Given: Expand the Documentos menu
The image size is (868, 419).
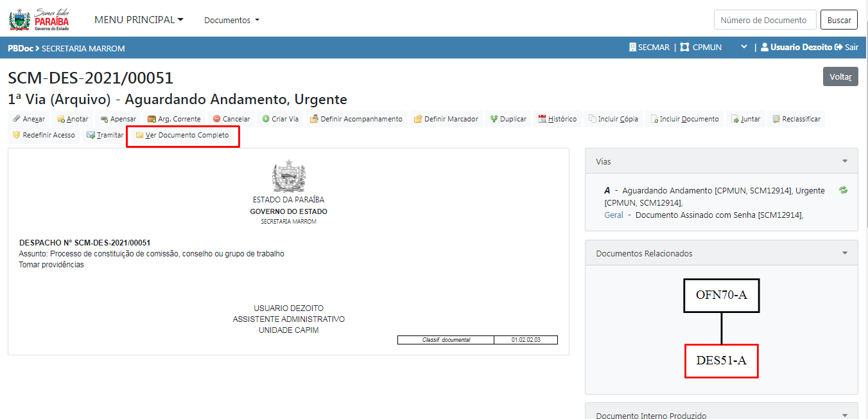Looking at the screenshot, I should 231,21.
